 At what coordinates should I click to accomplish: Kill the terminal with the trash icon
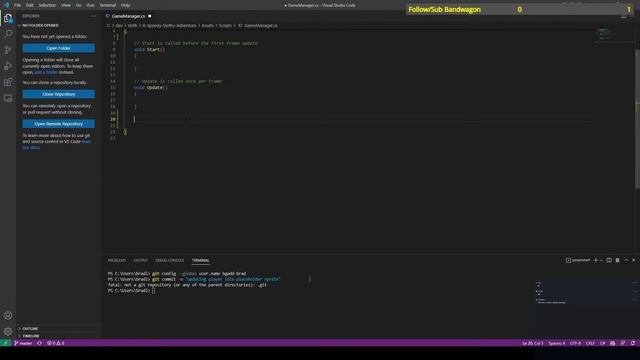click(618, 260)
